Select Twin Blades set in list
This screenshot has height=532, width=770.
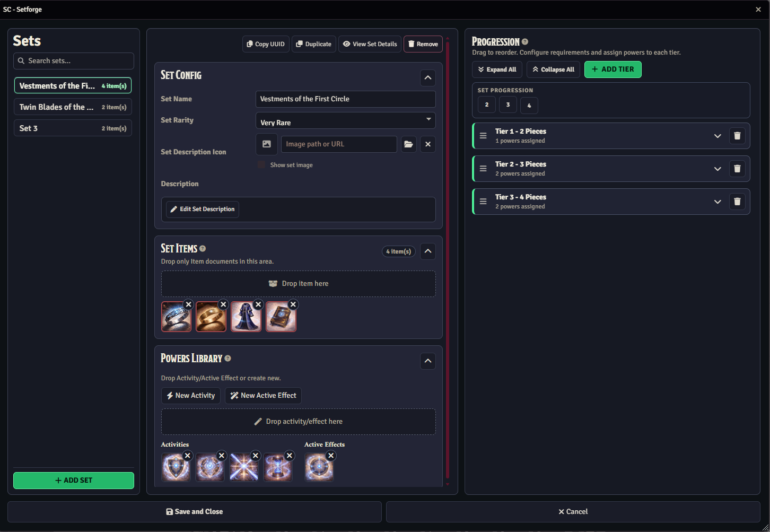tap(73, 107)
